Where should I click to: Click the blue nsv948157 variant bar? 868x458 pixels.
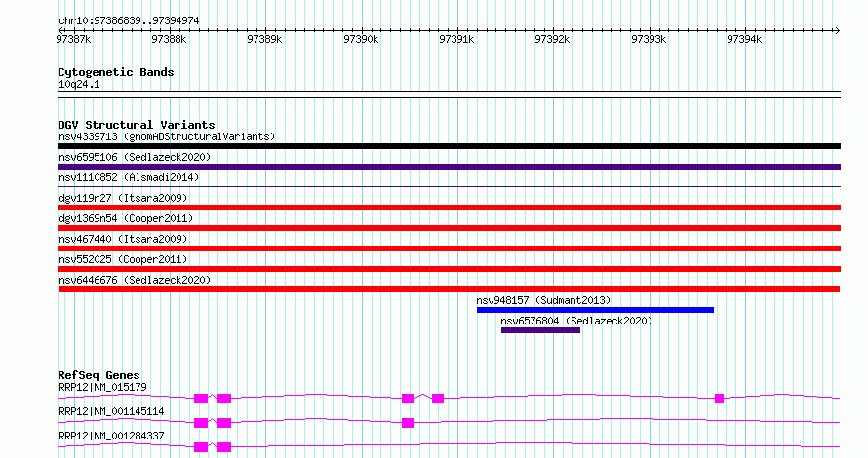pyautogui.click(x=595, y=310)
